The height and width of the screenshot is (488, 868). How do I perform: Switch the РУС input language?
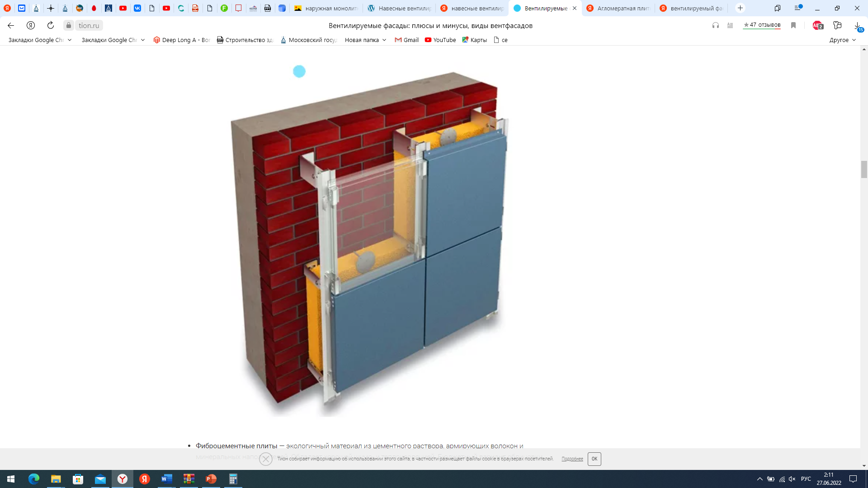click(x=806, y=479)
